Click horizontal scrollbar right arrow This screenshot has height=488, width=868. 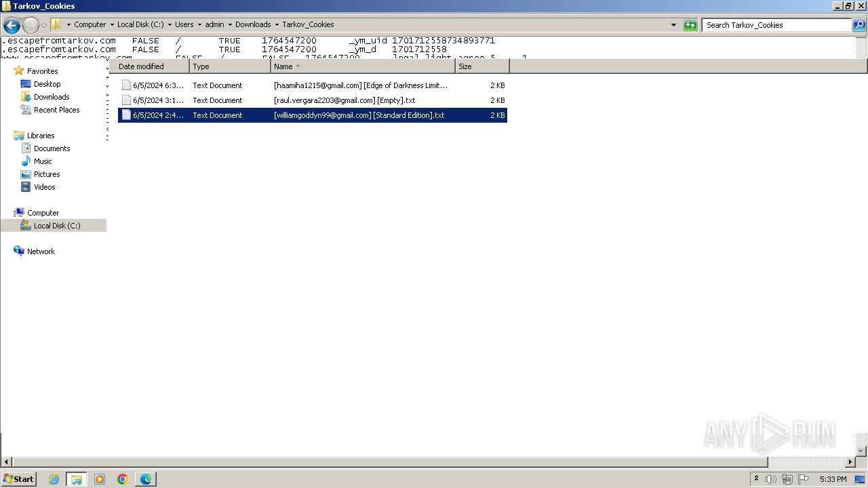pos(850,462)
